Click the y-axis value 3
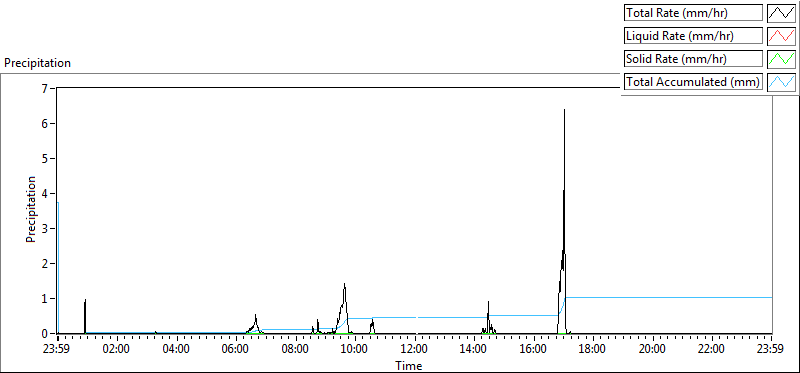Image resolution: width=800 pixels, height=373 pixels. tap(44, 229)
